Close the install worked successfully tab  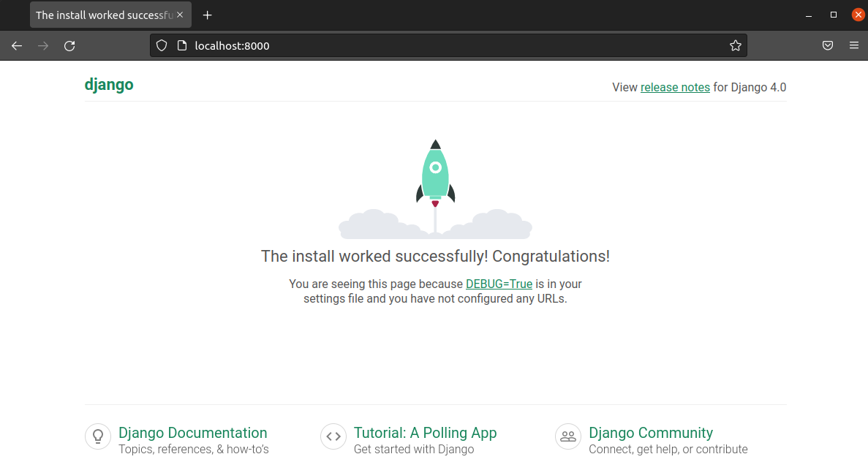(x=180, y=15)
